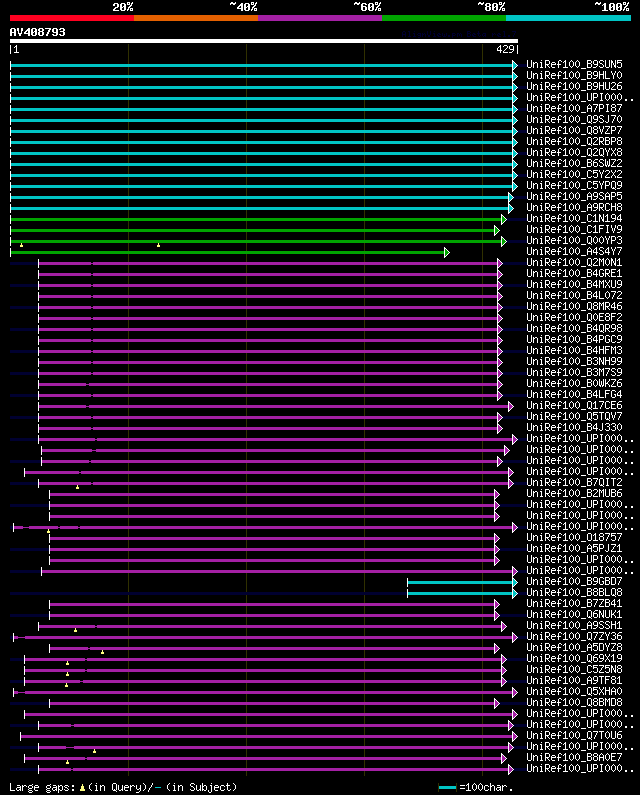Screen dimensions: 640x795
Task: Choose UniRef100_B4L072 from the hit list
Action: coord(574,295)
